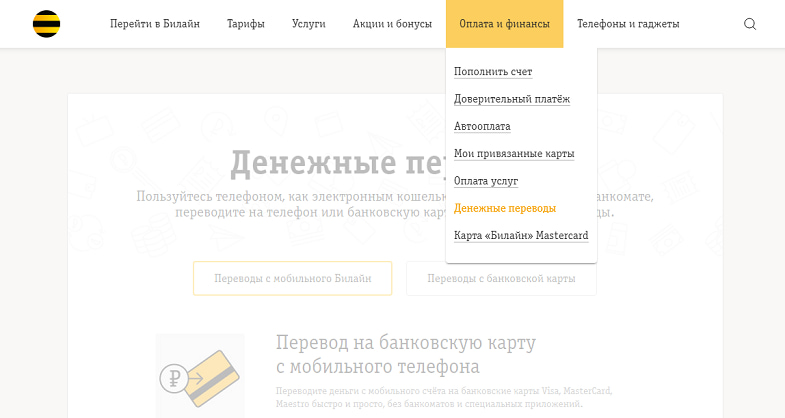
Task: Select 'Доверительный платёж' link
Action: 512,99
